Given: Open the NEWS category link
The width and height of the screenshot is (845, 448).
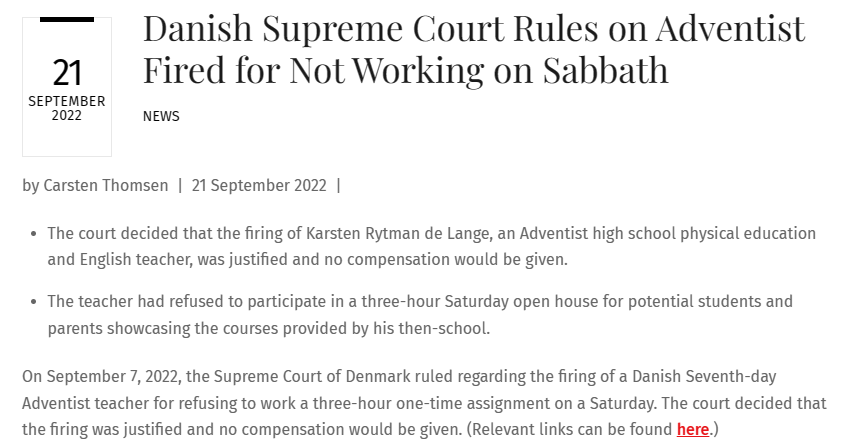Looking at the screenshot, I should pos(161,116).
